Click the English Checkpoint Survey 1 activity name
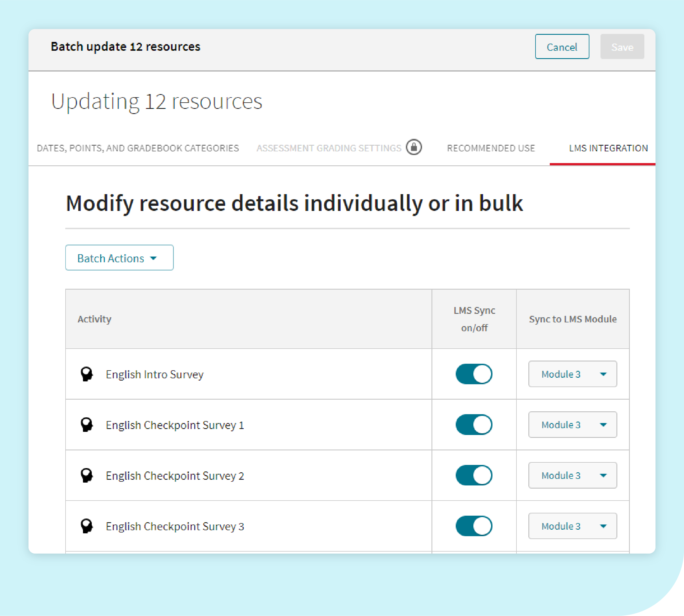684x616 pixels. tap(175, 425)
